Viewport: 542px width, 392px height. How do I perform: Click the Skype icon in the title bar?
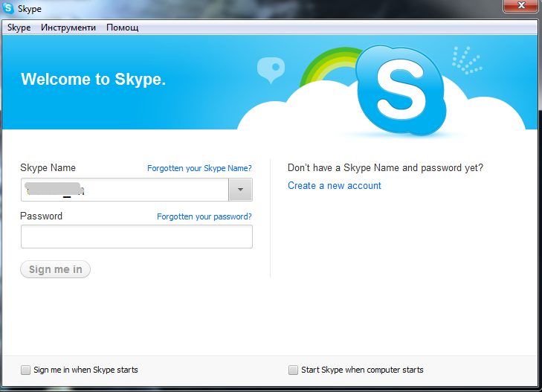(8, 7)
